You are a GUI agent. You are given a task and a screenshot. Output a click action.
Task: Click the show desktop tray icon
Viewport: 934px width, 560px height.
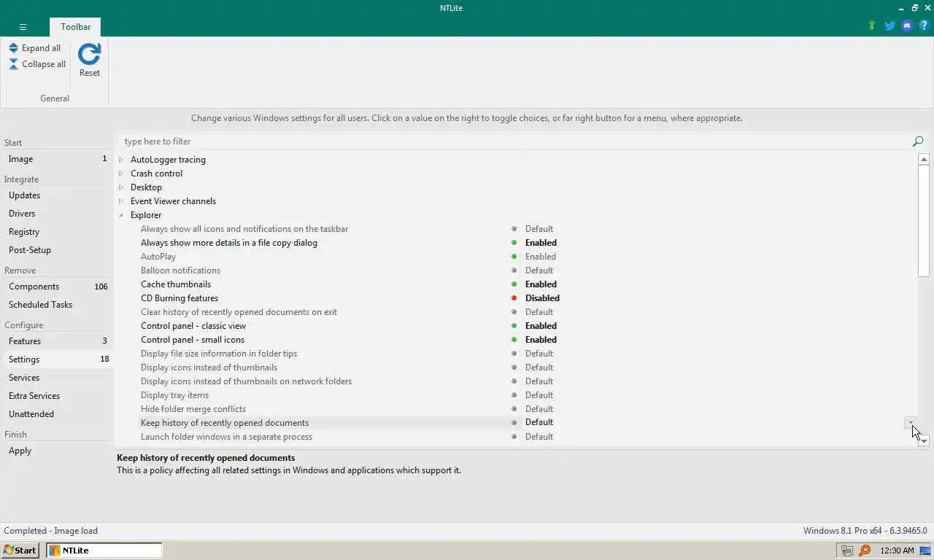(925, 551)
